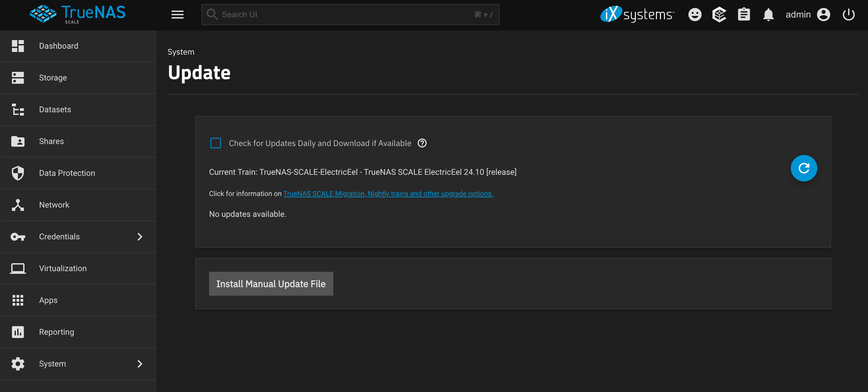Click the No updates available message
868x392 pixels.
[x=248, y=214]
